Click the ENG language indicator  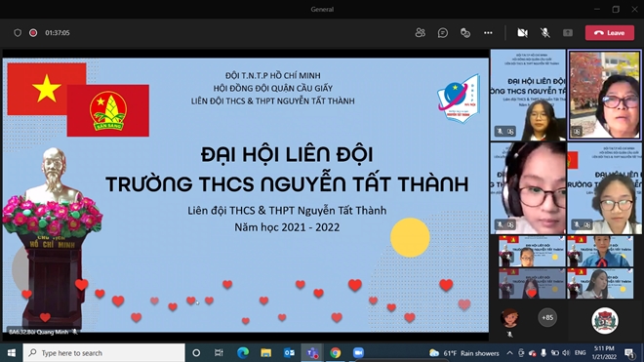pyautogui.click(x=580, y=353)
